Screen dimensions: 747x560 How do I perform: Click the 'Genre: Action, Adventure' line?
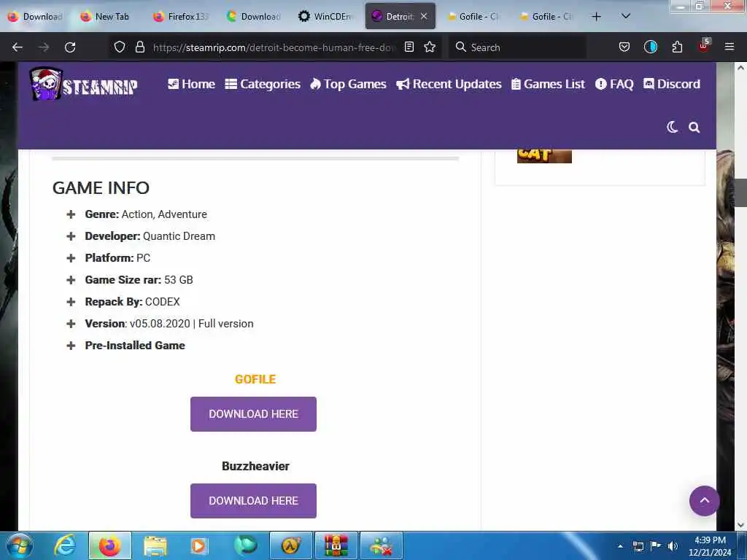pos(146,214)
